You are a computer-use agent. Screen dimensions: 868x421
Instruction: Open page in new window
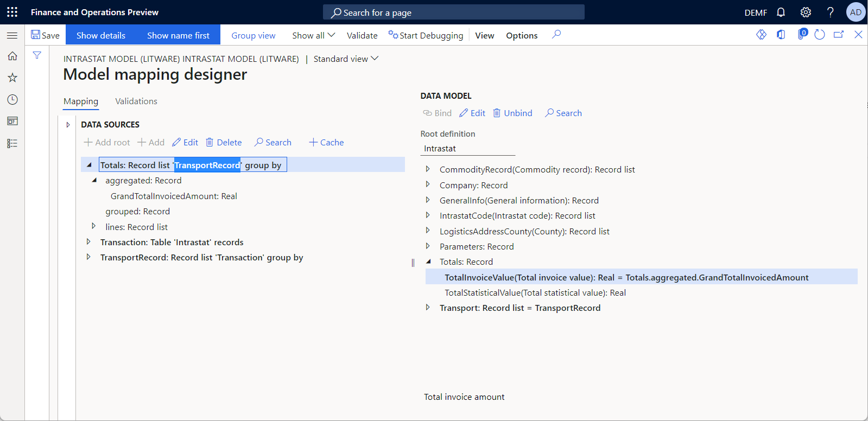click(x=839, y=35)
